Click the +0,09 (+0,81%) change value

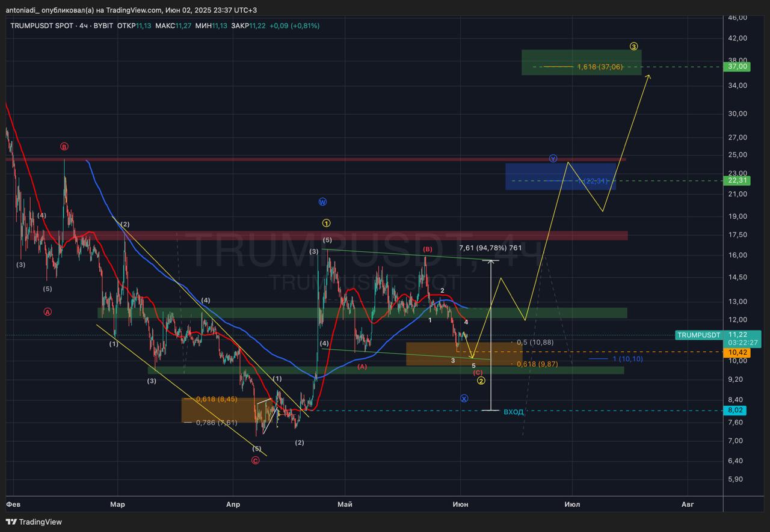(x=295, y=26)
